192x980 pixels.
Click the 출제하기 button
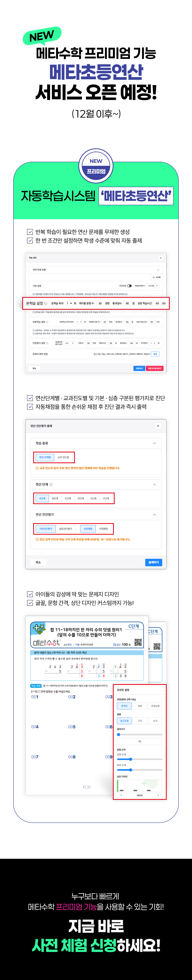coord(154,562)
